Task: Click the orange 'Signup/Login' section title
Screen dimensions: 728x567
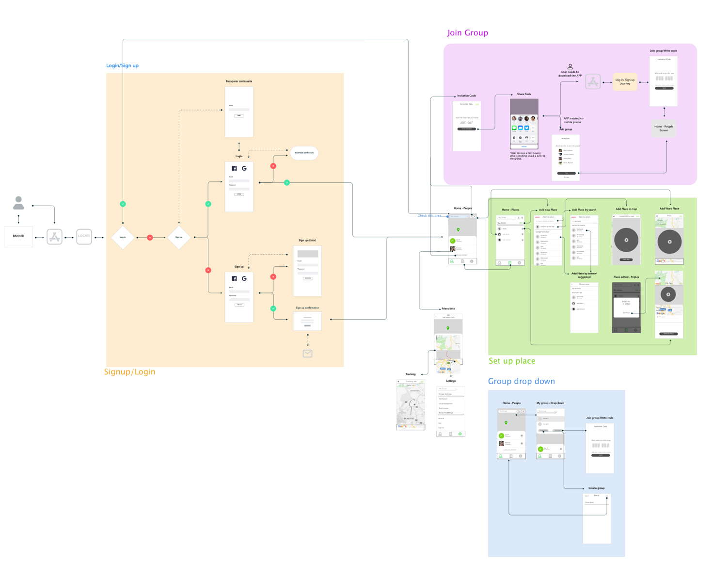Action: point(129,372)
